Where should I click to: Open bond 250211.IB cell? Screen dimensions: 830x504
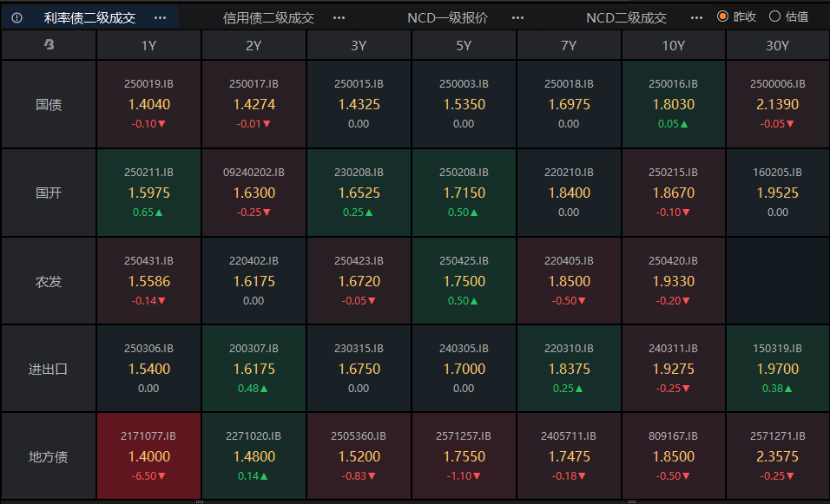click(x=148, y=193)
